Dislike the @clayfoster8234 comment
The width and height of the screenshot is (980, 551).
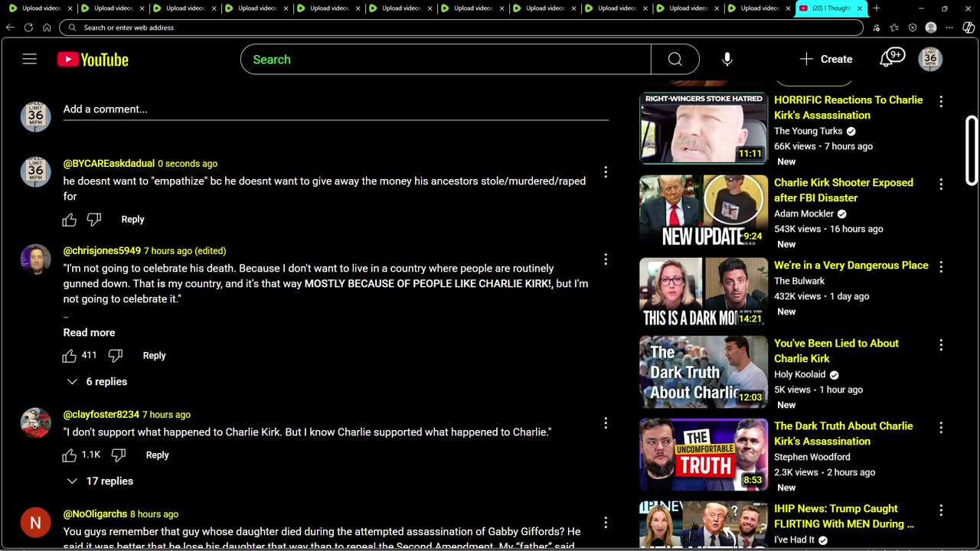pos(119,455)
